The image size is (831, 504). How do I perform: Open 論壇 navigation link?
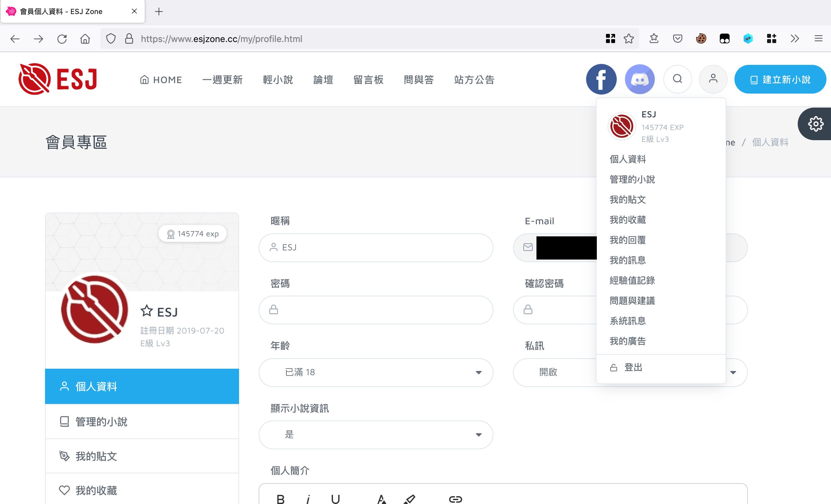click(x=323, y=80)
